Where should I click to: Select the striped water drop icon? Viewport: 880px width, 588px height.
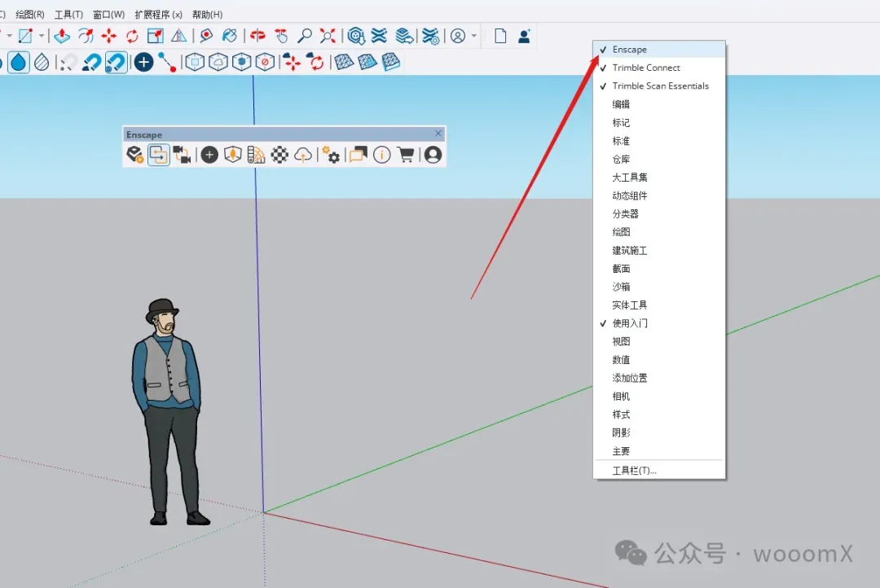(42, 62)
